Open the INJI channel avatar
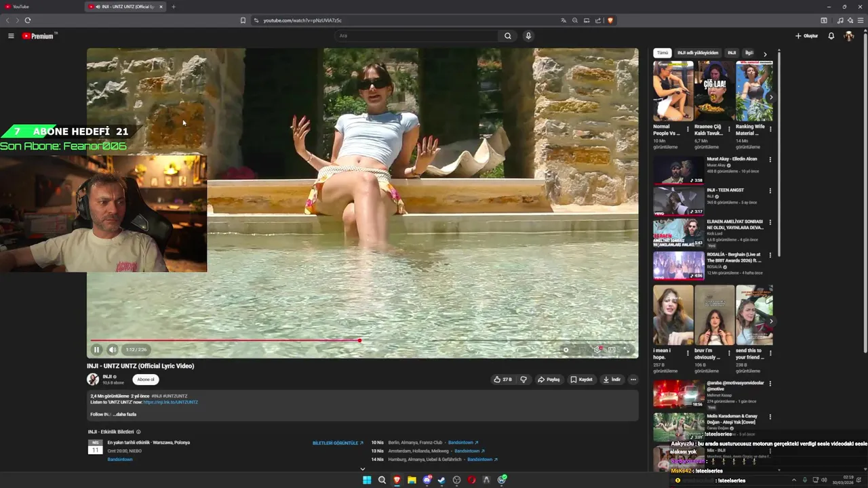This screenshot has width=868, height=488. click(x=93, y=380)
